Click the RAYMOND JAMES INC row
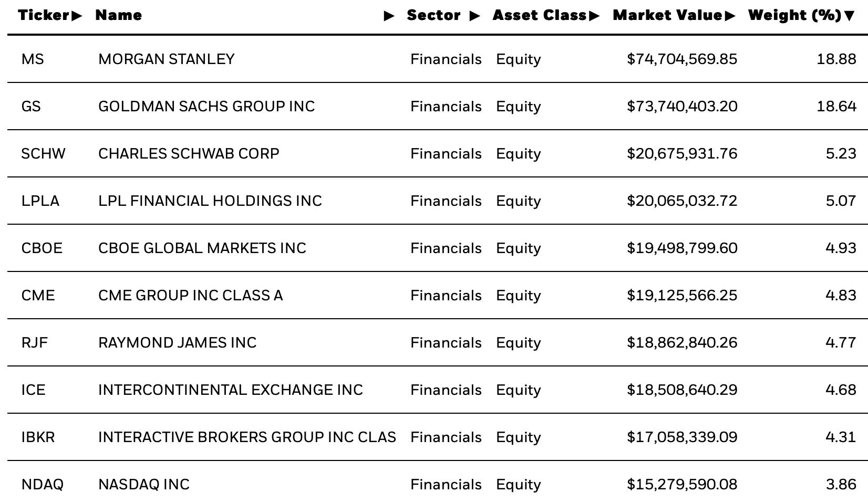 [x=438, y=343]
